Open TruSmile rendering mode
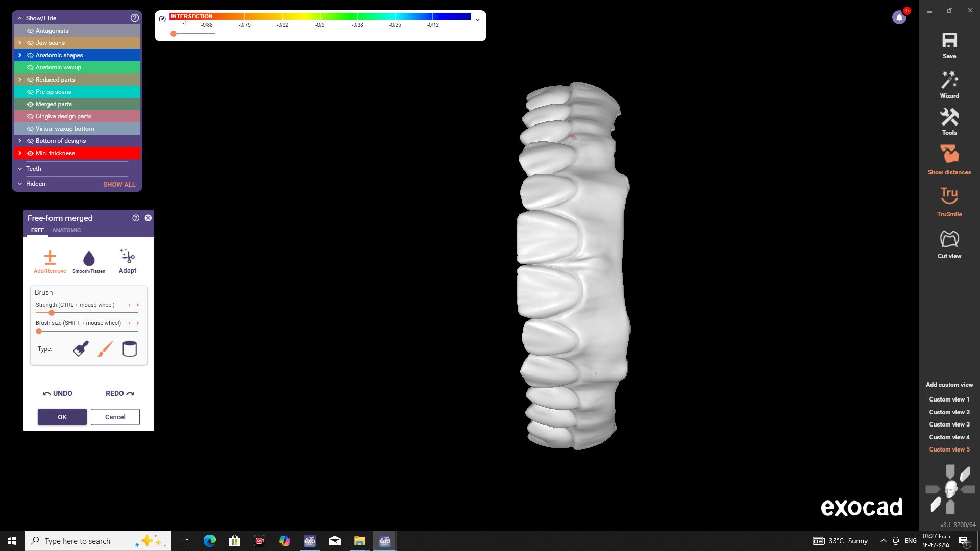This screenshot has width=980, height=551. point(949,195)
